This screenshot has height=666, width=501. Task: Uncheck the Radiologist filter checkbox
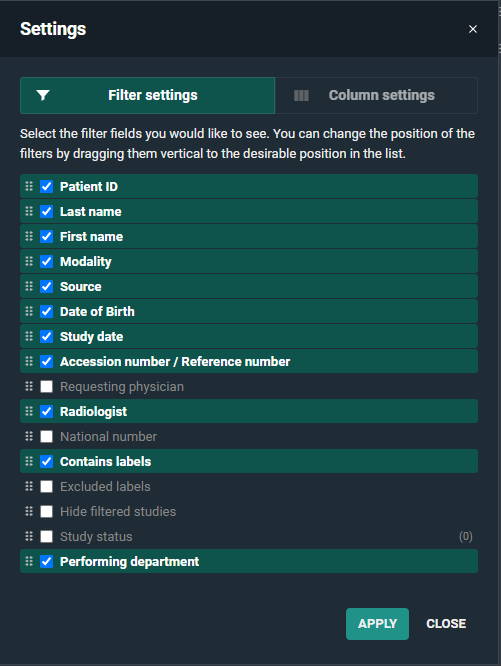[x=47, y=411]
